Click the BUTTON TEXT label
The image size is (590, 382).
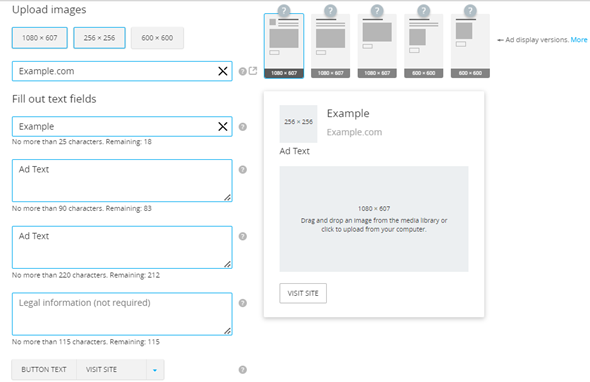click(44, 370)
